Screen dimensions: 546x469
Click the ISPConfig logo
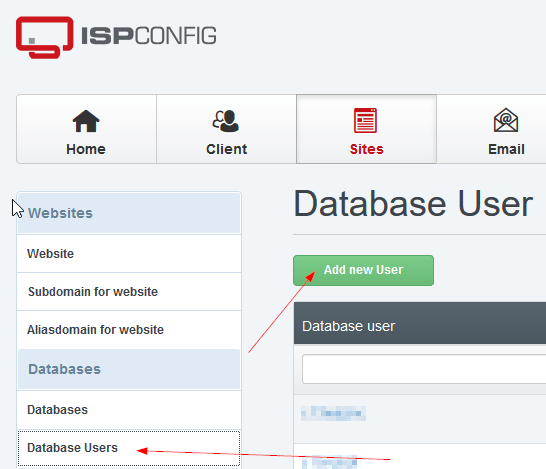116,37
